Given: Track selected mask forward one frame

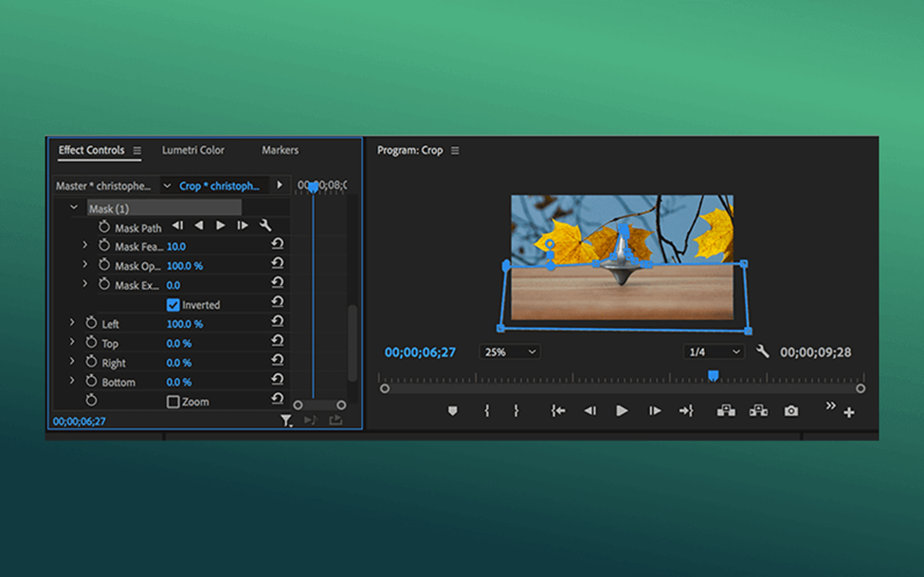Looking at the screenshot, I should (243, 225).
